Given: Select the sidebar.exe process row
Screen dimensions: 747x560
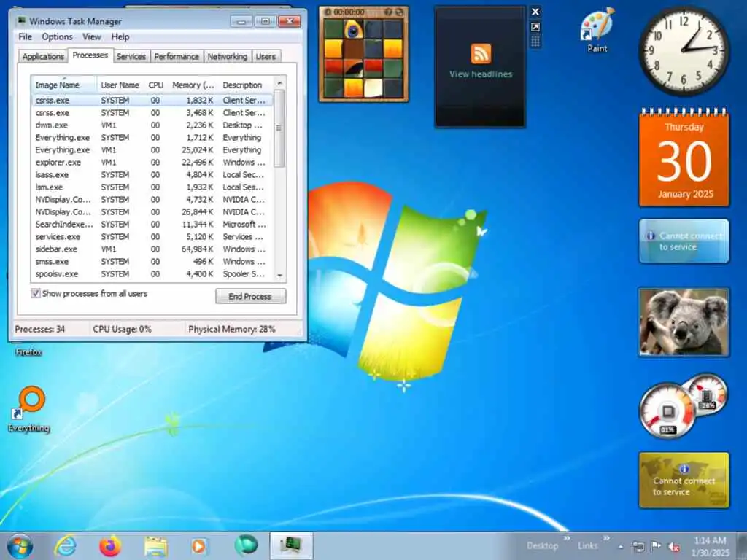Looking at the screenshot, I should pyautogui.click(x=152, y=249).
